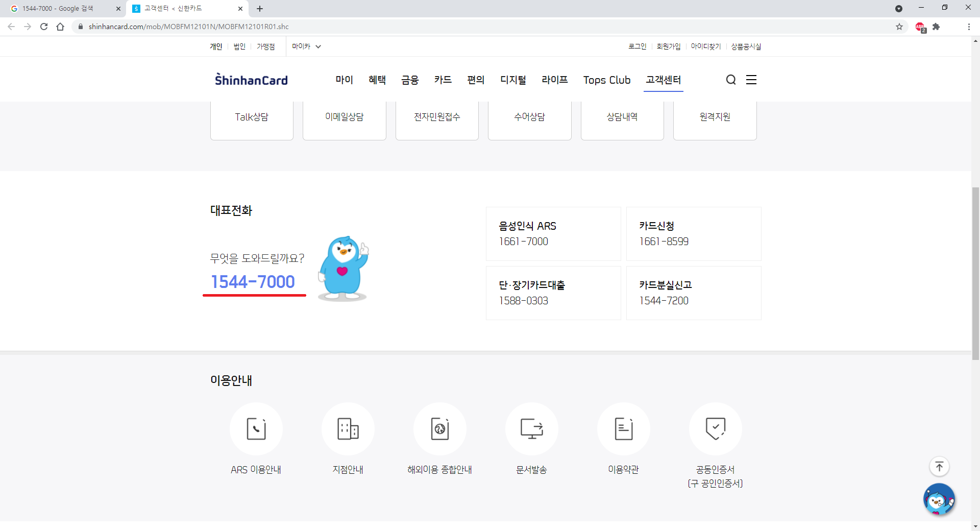Click the 회원가입 link
Image resolution: width=980 pixels, height=531 pixels.
(669, 46)
